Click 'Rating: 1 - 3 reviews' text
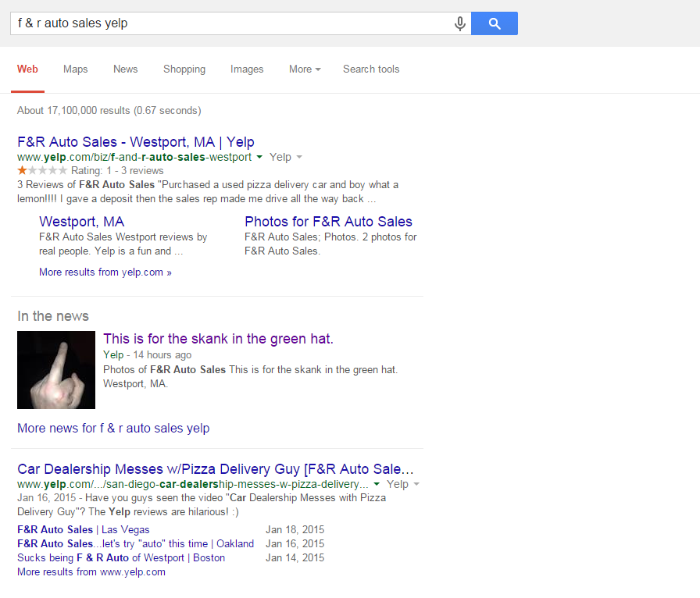700x598 pixels. click(117, 170)
